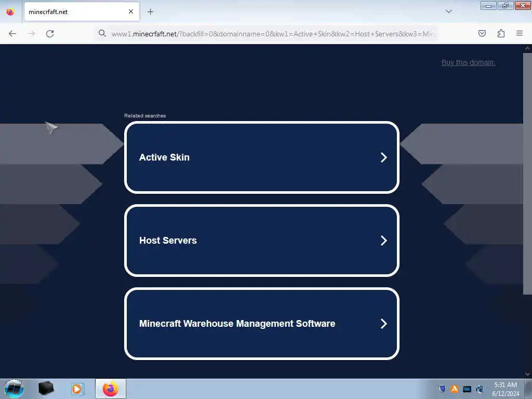Screen dimensions: 532x399
Task: Restore down the Firefox window
Action: (506, 5)
